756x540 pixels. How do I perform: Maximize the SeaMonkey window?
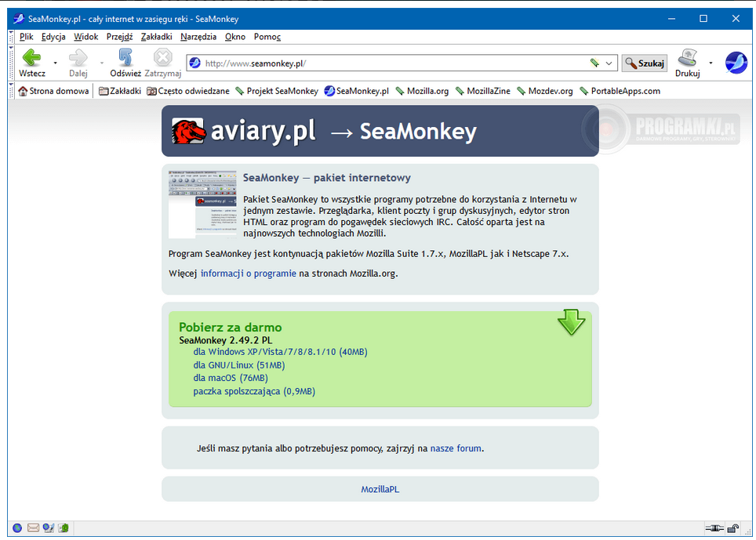(703, 19)
